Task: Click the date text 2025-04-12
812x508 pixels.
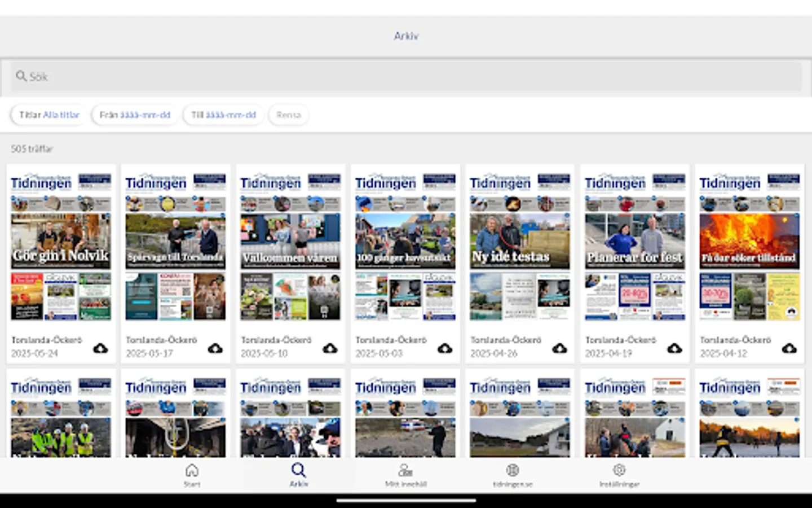Action: [x=723, y=353]
